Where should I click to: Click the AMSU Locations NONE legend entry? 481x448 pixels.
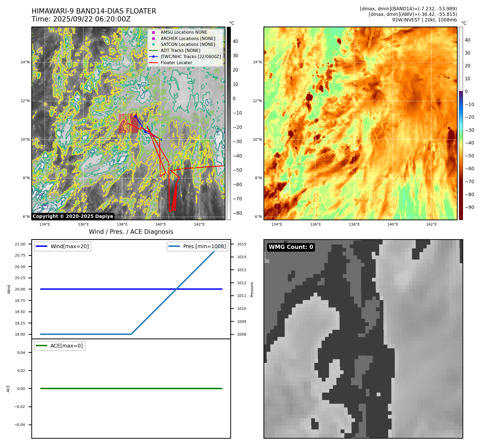tap(184, 32)
